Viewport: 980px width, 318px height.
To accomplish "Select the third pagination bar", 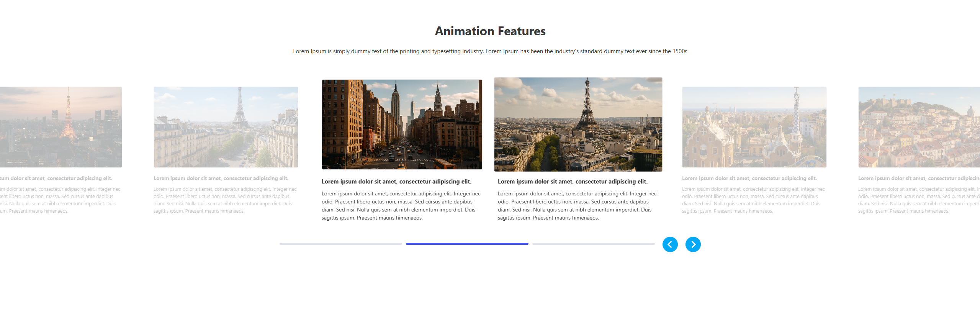I will [x=593, y=244].
